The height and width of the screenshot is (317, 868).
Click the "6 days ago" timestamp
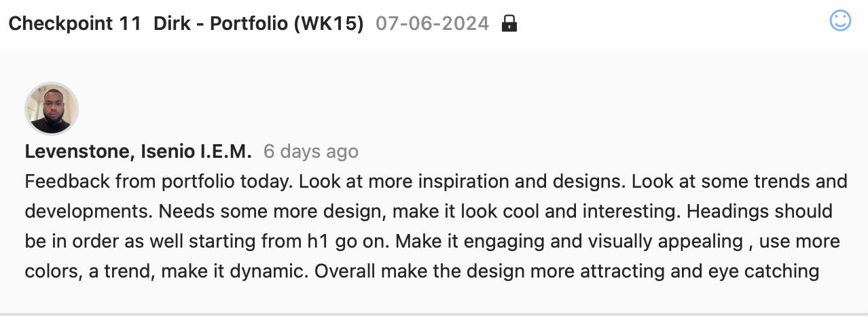click(311, 152)
